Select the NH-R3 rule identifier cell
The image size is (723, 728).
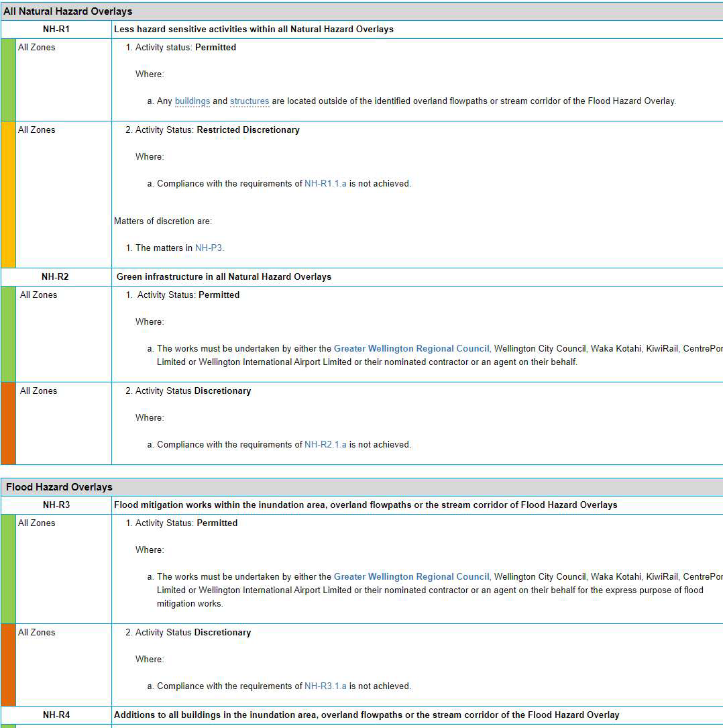[56, 505]
